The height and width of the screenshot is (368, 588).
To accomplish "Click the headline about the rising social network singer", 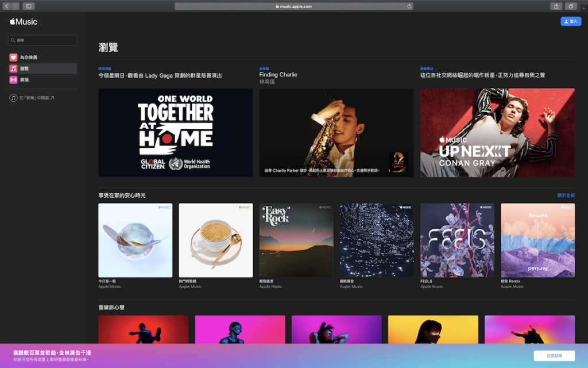I will pos(482,75).
